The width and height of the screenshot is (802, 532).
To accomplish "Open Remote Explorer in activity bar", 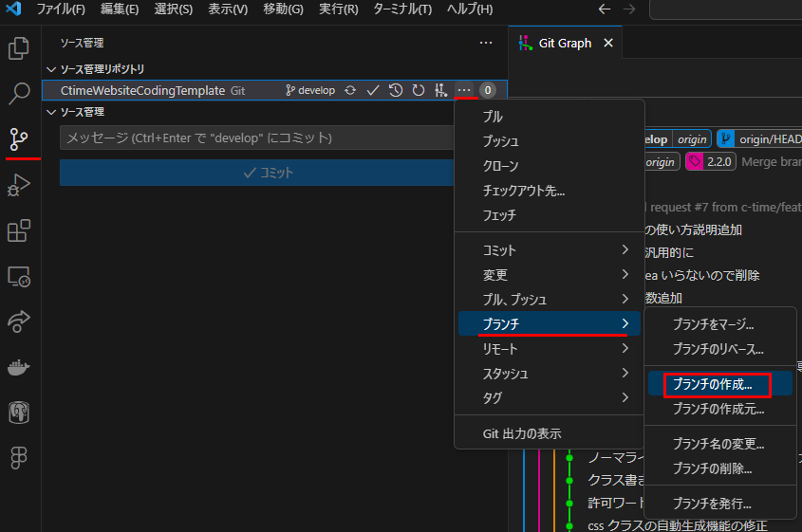I will (19, 277).
